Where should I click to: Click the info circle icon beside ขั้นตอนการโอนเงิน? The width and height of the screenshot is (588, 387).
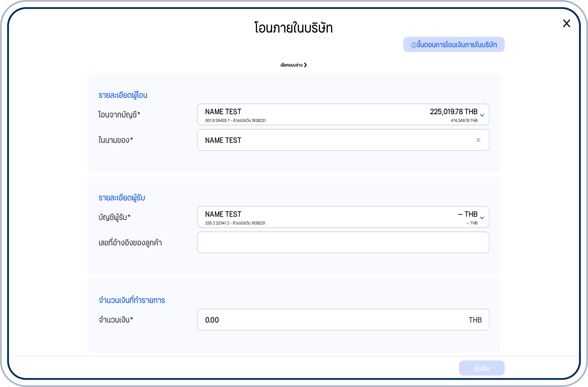pyautogui.click(x=413, y=45)
